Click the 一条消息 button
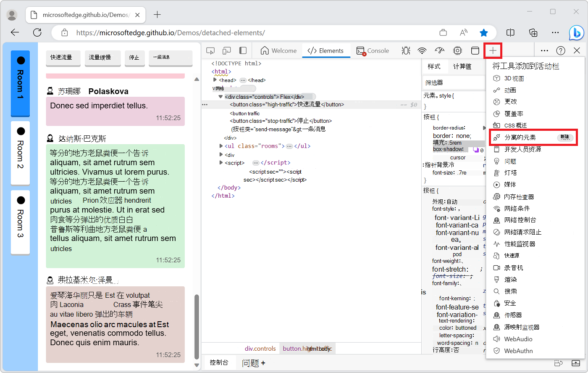The width and height of the screenshot is (588, 373). pyautogui.click(x=171, y=58)
